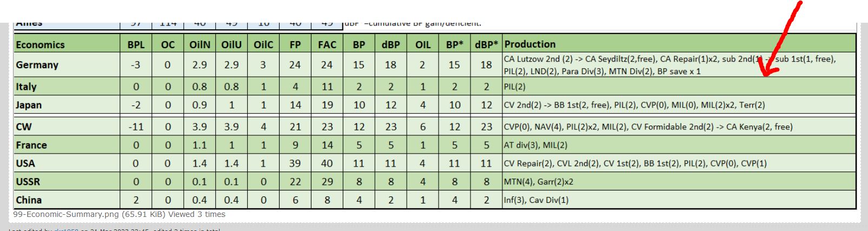Image resolution: width=868 pixels, height=231 pixels.
Task: Click the CW row label cell
Action: tap(67, 127)
